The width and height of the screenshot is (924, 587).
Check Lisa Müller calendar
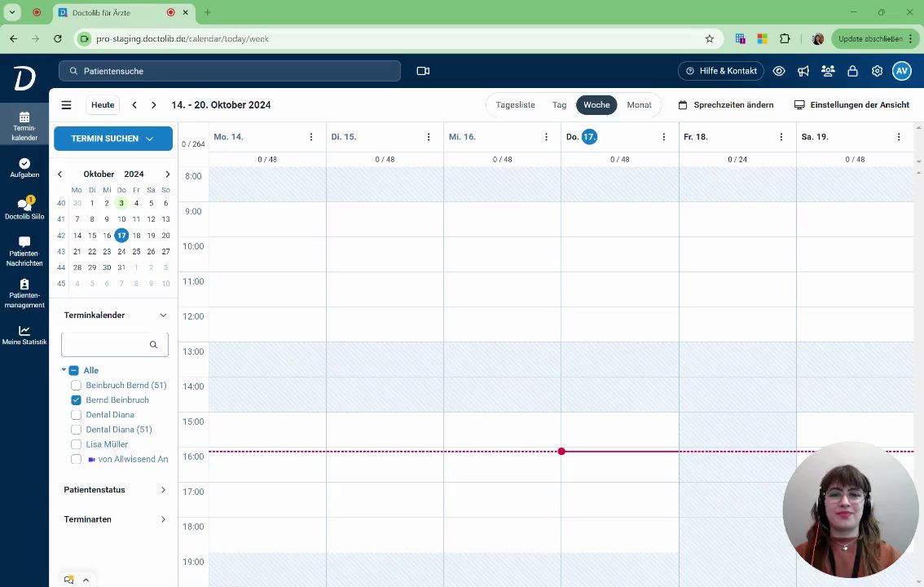pyautogui.click(x=76, y=444)
